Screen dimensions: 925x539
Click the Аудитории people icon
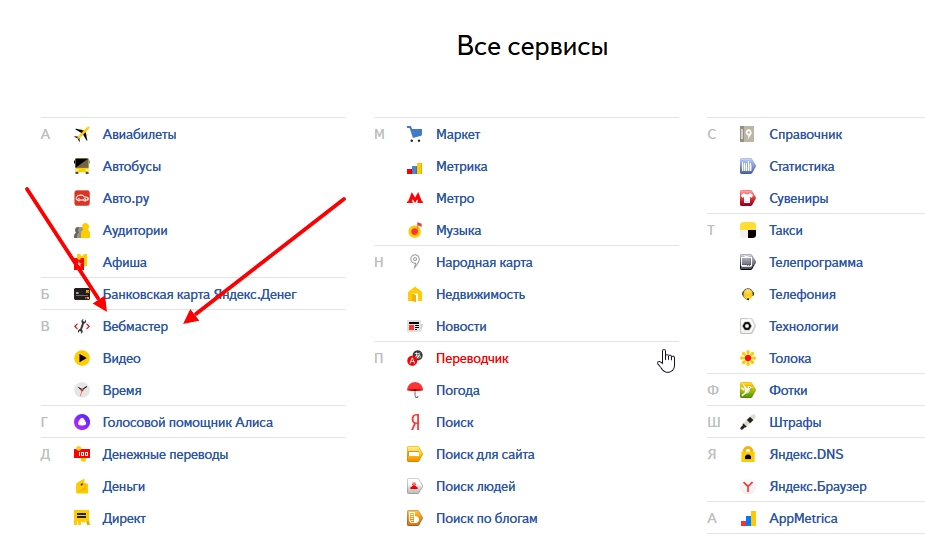click(x=81, y=231)
